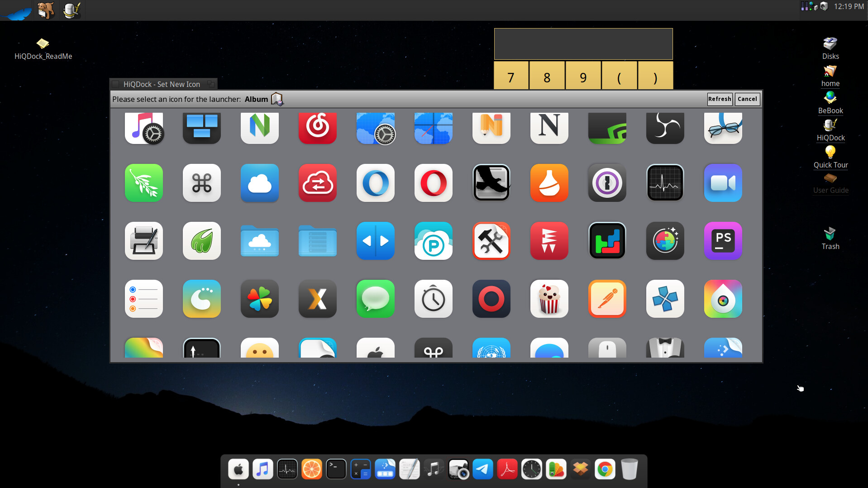Open the Quick Tour desktop shortcut
Viewport: 868px width, 488px height.
830,157
